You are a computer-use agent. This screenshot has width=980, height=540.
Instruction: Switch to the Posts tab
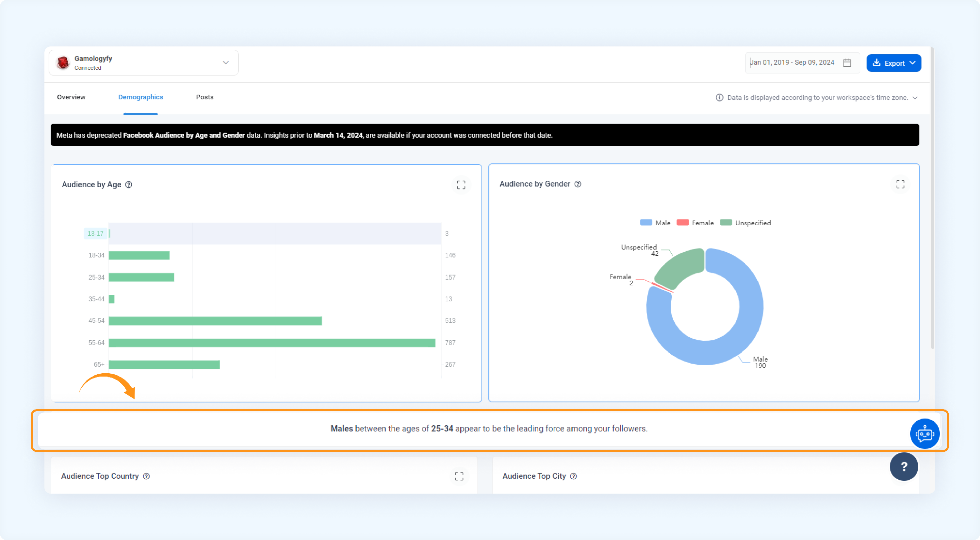click(205, 97)
